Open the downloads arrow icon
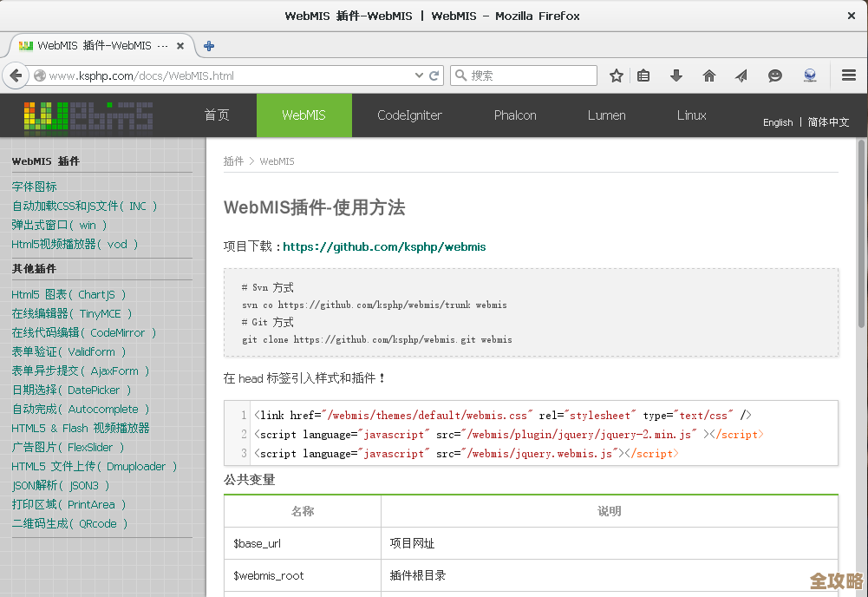The height and width of the screenshot is (597, 868). click(x=676, y=75)
